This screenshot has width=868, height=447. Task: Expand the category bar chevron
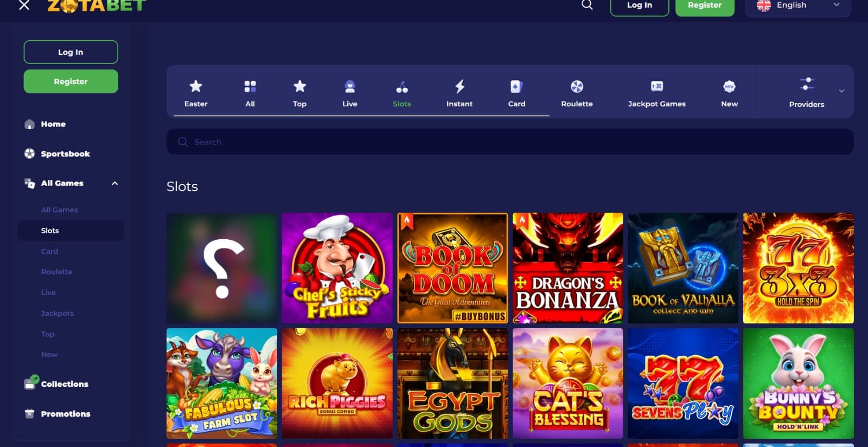click(841, 91)
